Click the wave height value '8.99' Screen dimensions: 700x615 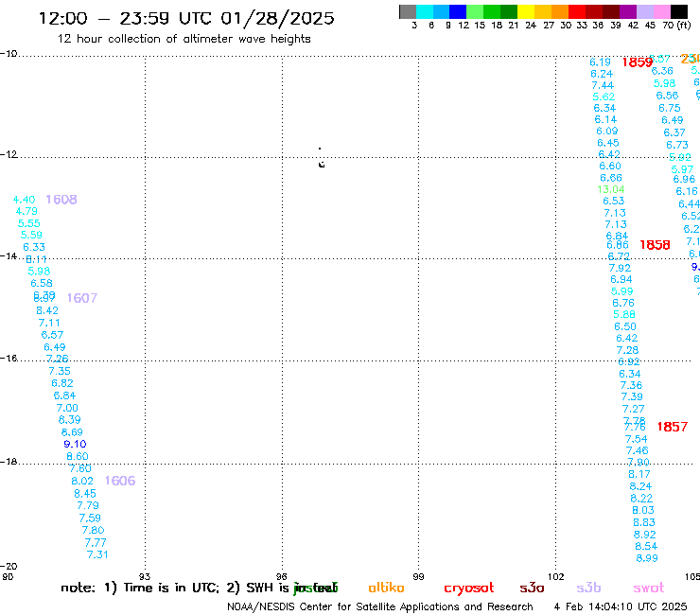click(647, 558)
